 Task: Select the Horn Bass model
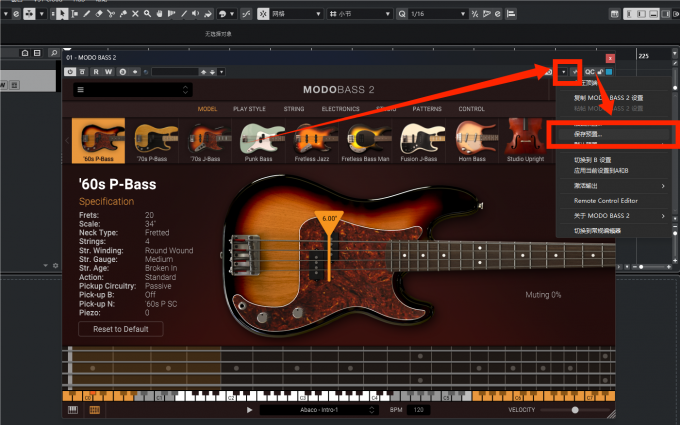(472, 141)
